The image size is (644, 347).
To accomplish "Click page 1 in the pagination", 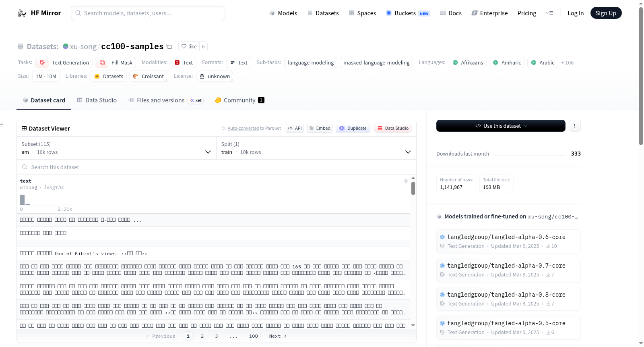I will pos(188,337).
